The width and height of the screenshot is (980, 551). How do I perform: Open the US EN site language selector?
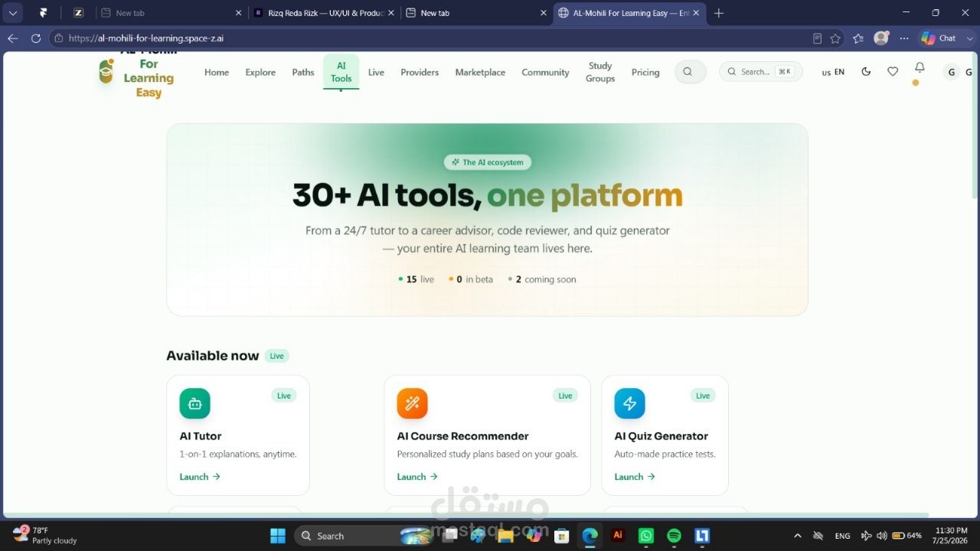coord(833,72)
